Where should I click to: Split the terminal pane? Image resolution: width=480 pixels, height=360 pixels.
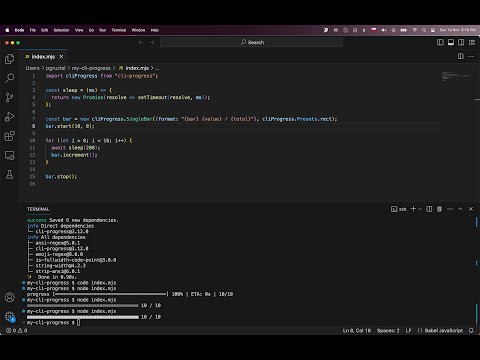coord(429,209)
